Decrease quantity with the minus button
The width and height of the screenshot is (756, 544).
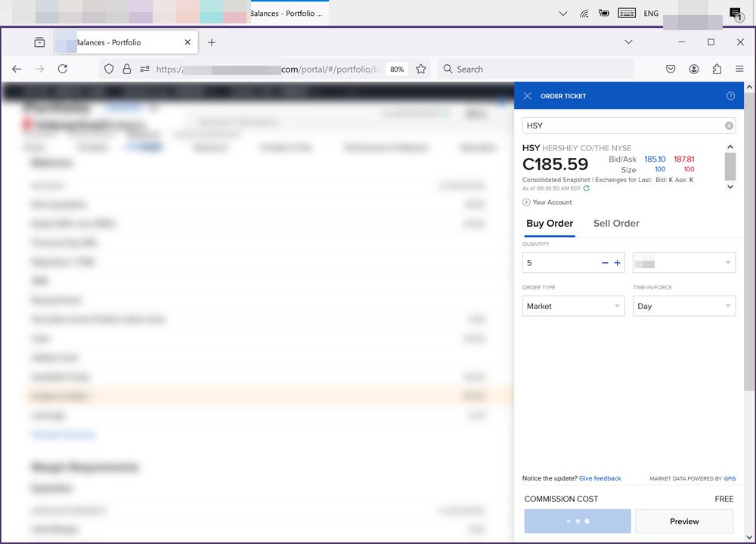point(605,263)
